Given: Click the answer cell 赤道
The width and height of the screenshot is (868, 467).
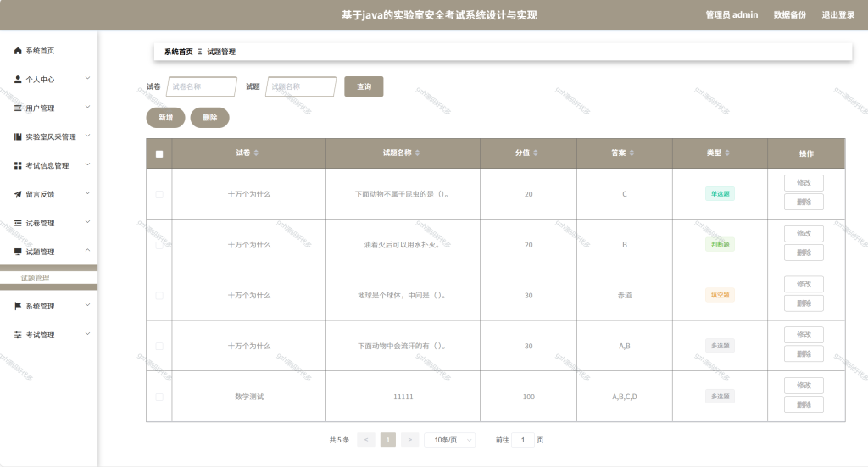Looking at the screenshot, I should click(625, 296).
